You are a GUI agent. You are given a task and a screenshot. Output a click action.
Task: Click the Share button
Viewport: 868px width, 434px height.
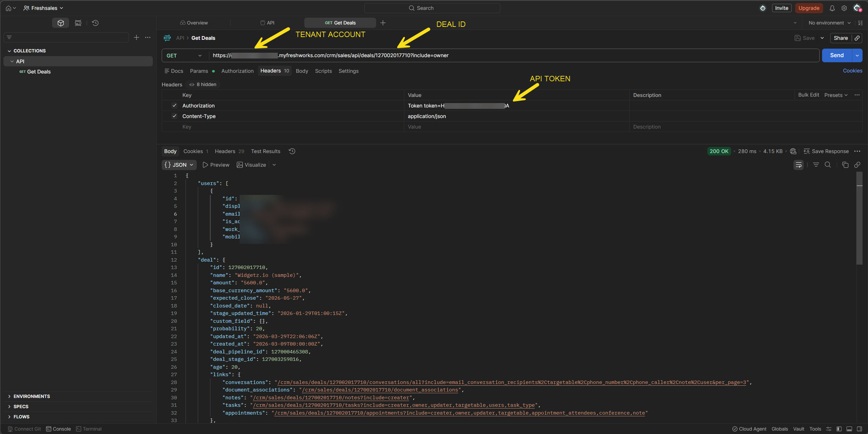pyautogui.click(x=840, y=38)
